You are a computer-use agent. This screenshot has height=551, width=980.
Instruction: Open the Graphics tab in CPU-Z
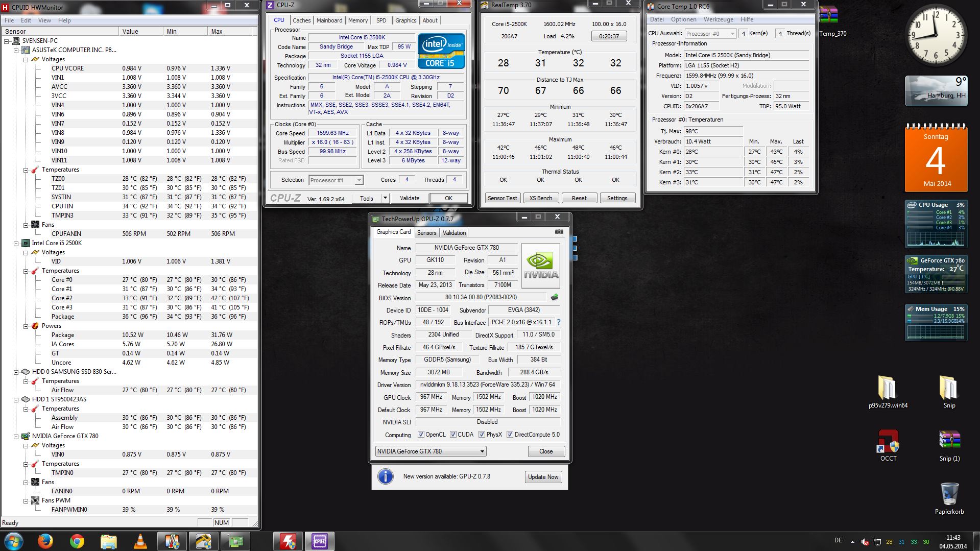click(x=405, y=20)
